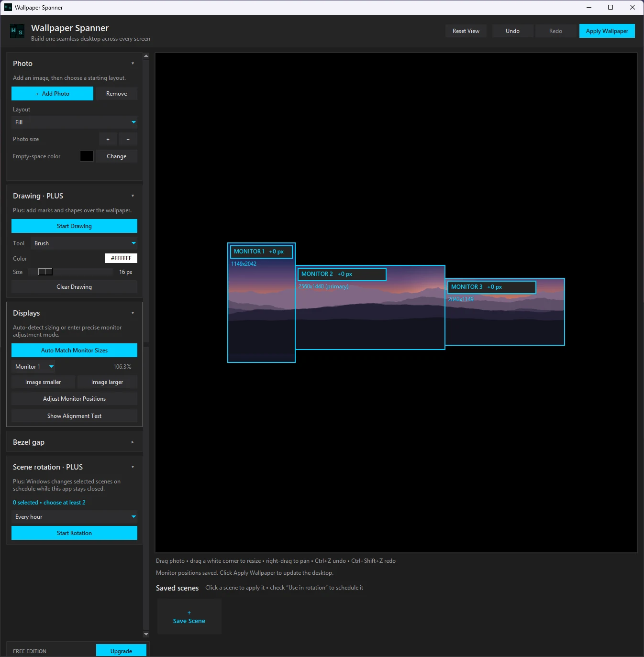Open the Tool dropdown showing Brush
The width and height of the screenshot is (644, 657).
tap(84, 243)
